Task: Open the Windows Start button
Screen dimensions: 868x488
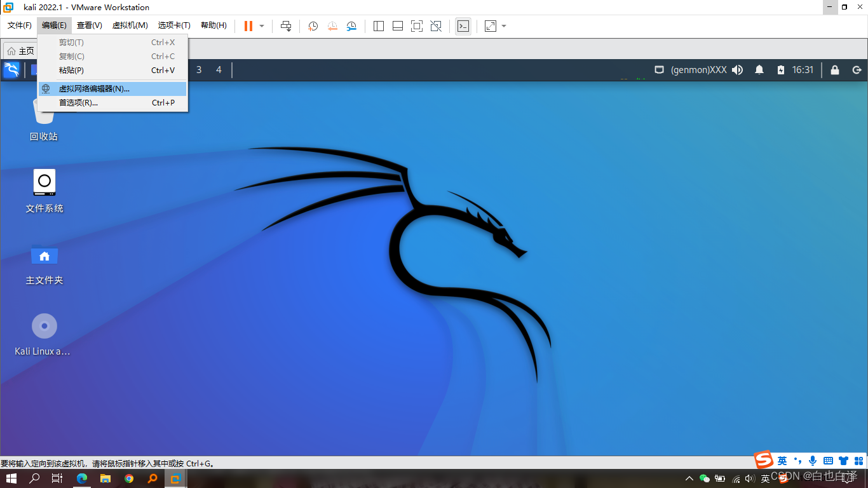Action: point(11,478)
